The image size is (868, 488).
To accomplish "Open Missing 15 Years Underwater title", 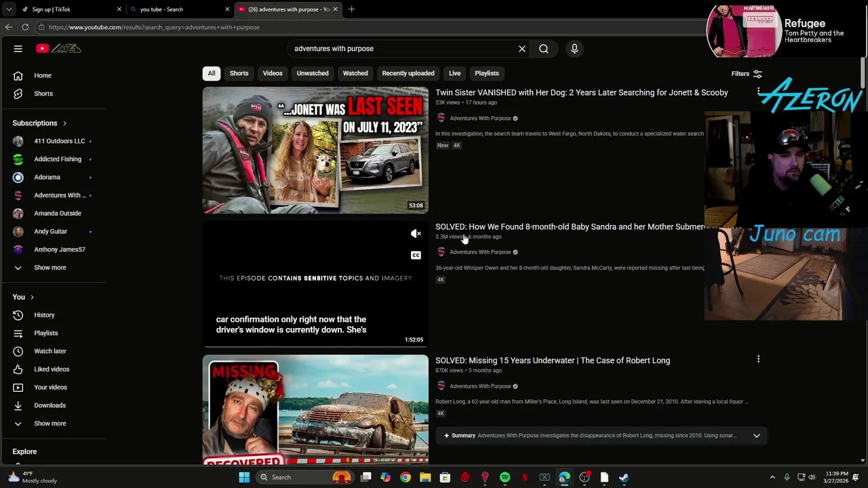I will tap(553, 361).
